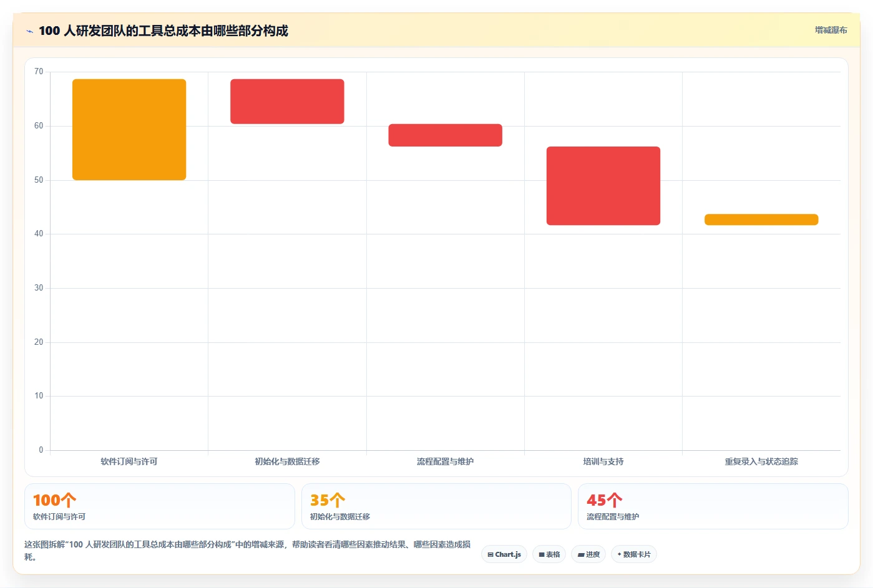Click the lightning icon beside the chart title
873x588 pixels.
point(29,31)
